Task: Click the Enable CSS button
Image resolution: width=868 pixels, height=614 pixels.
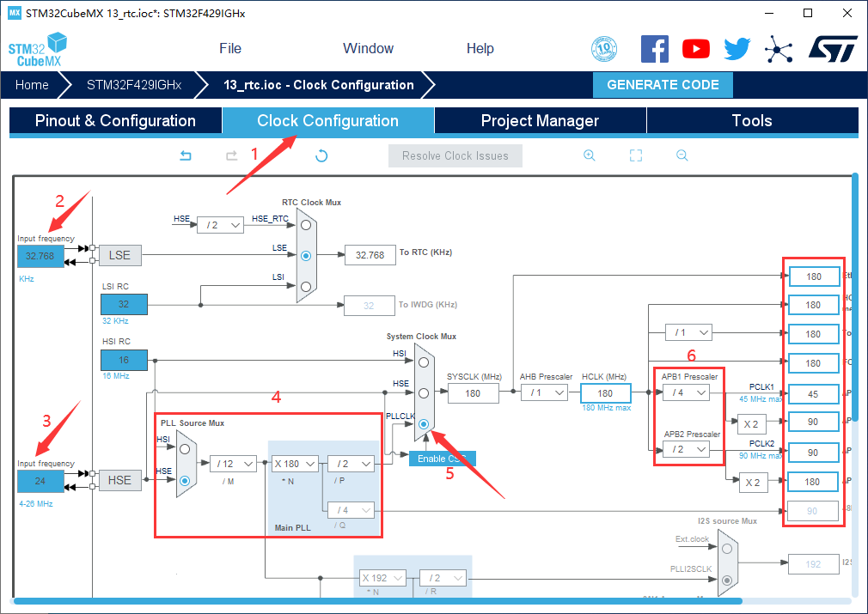Action: [x=442, y=459]
